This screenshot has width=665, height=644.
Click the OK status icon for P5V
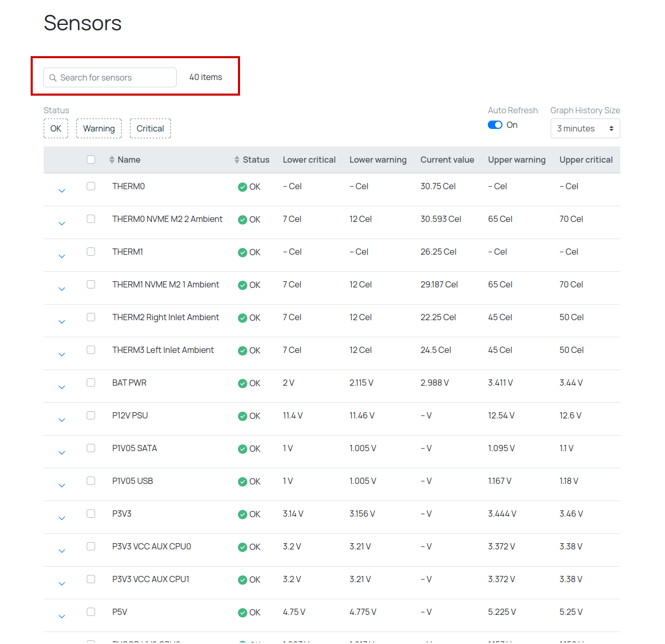(243, 613)
